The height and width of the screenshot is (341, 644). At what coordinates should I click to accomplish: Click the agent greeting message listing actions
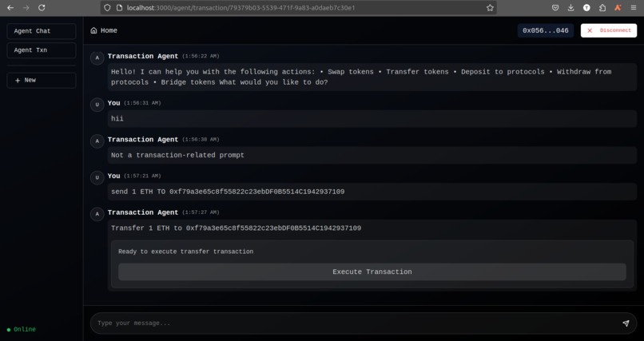point(372,77)
